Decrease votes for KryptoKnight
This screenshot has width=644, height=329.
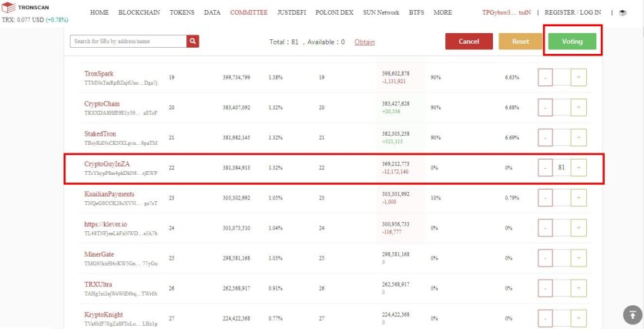[x=545, y=318]
